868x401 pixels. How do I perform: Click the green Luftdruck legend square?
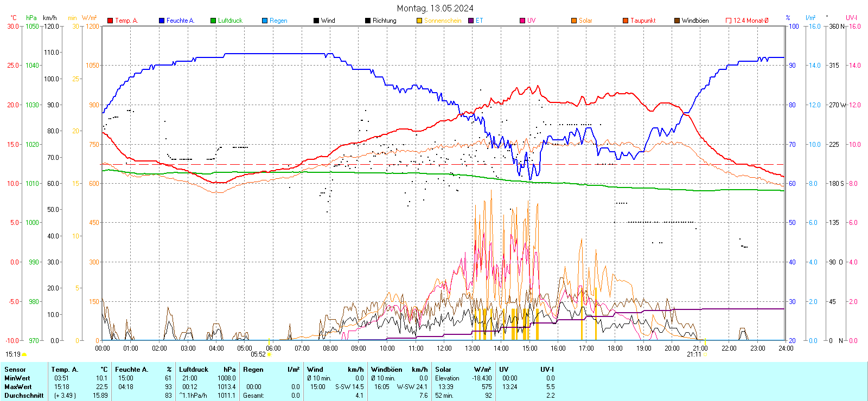213,21
